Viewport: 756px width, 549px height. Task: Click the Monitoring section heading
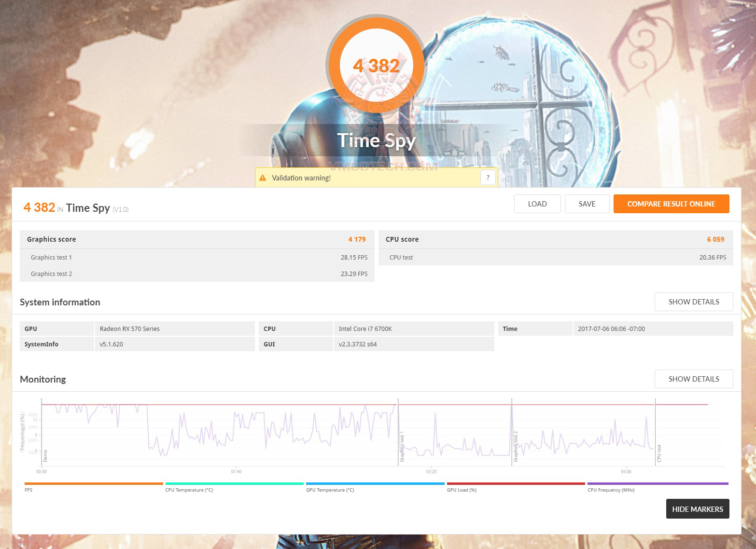tap(43, 379)
